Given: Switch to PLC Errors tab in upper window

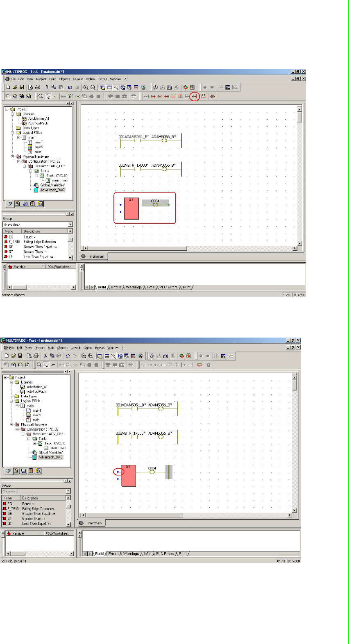Looking at the screenshot, I should point(168,287).
